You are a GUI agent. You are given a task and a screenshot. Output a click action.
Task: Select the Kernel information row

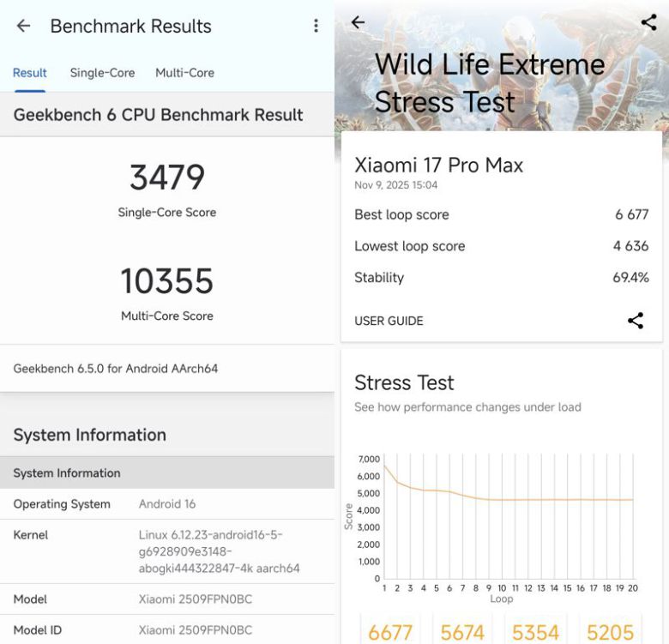167,551
